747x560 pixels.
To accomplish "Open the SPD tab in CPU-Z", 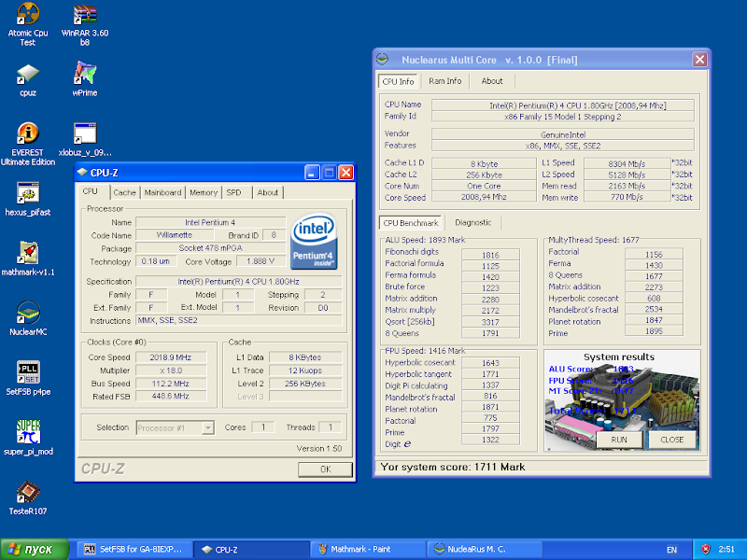I will pyautogui.click(x=234, y=192).
